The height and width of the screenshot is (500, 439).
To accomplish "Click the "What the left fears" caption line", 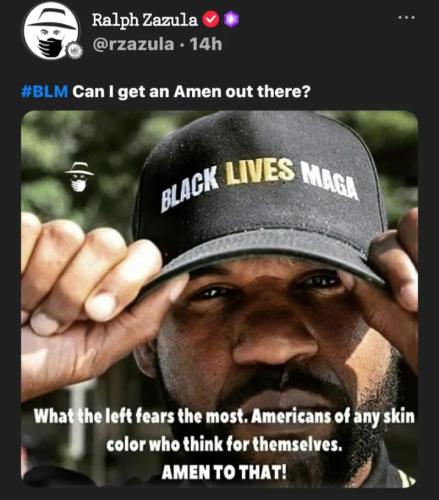I will point(224,417).
